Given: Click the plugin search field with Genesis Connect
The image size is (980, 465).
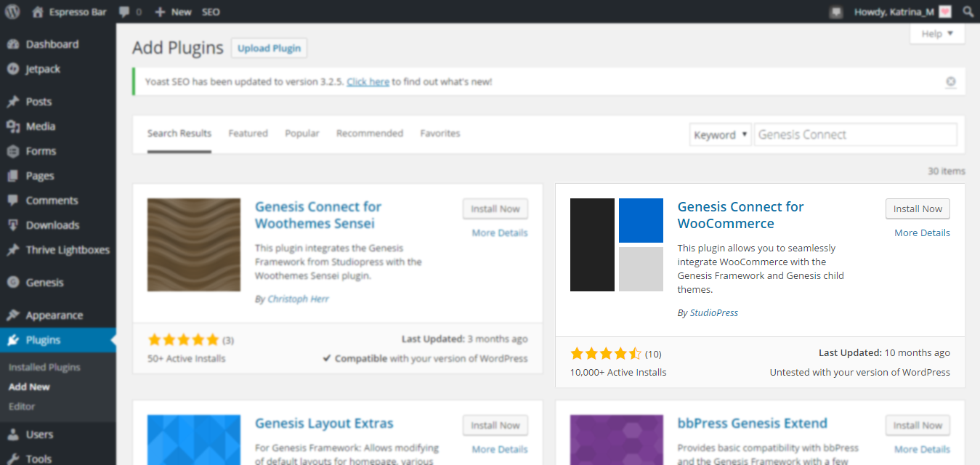Looking at the screenshot, I should point(856,134).
